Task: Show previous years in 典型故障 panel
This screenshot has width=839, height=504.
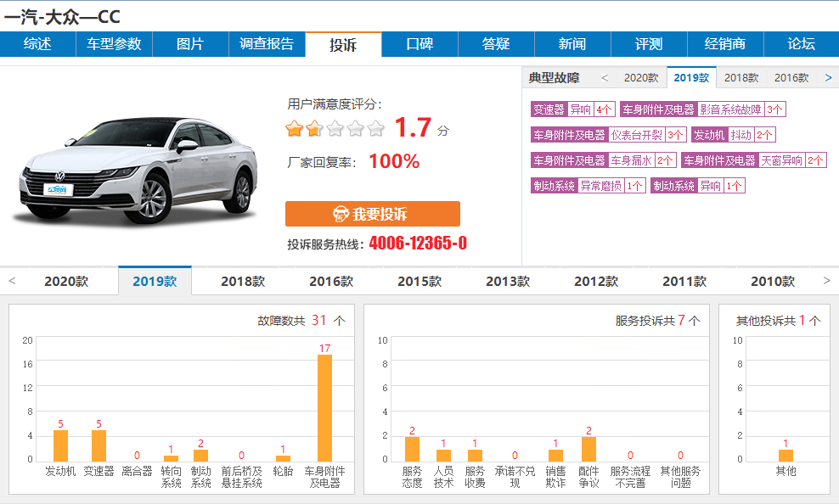Action: pos(605,78)
